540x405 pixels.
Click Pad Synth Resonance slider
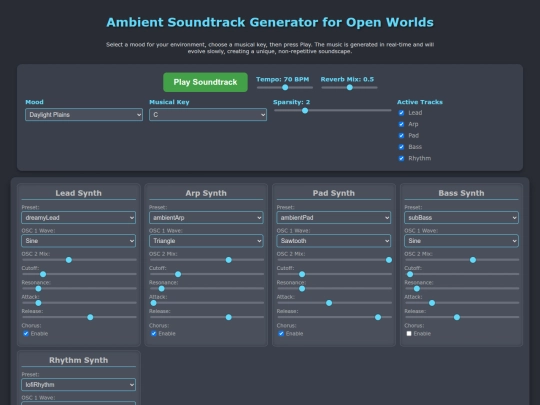(x=334, y=289)
